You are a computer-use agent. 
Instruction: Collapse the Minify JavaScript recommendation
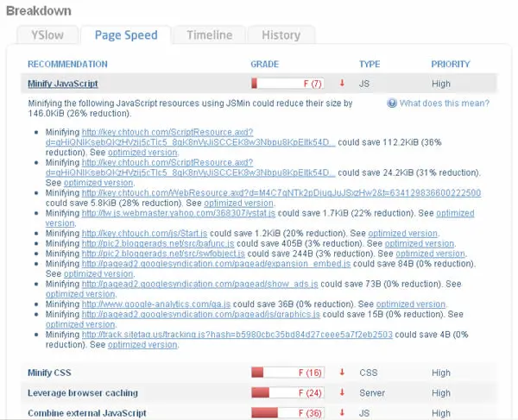point(63,84)
